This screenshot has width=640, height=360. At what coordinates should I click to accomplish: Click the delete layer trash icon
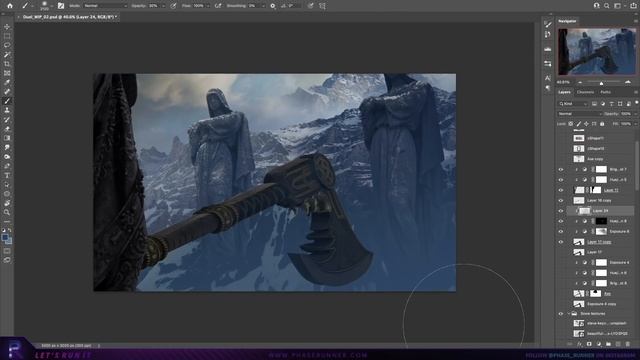click(628, 344)
